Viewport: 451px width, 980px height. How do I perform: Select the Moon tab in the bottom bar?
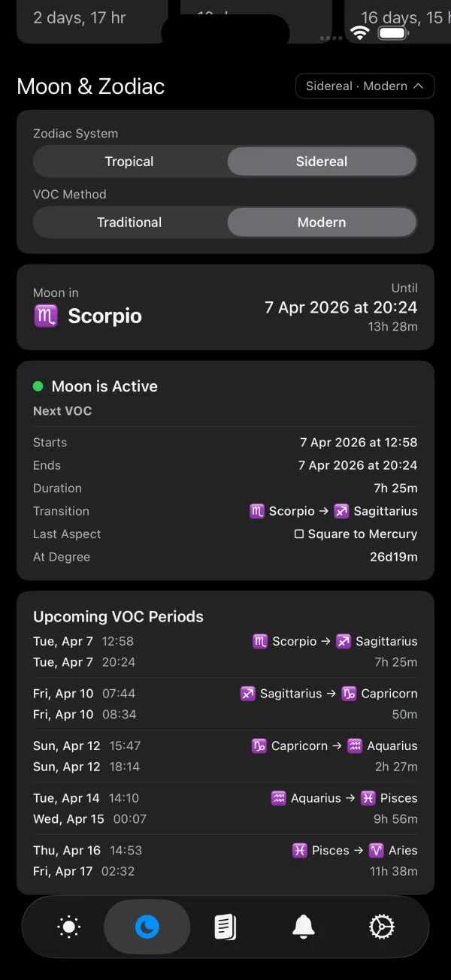click(x=147, y=927)
